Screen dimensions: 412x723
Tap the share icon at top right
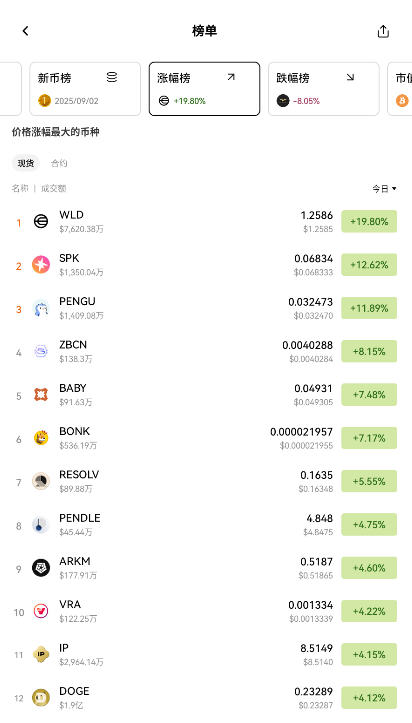pyautogui.click(x=383, y=31)
